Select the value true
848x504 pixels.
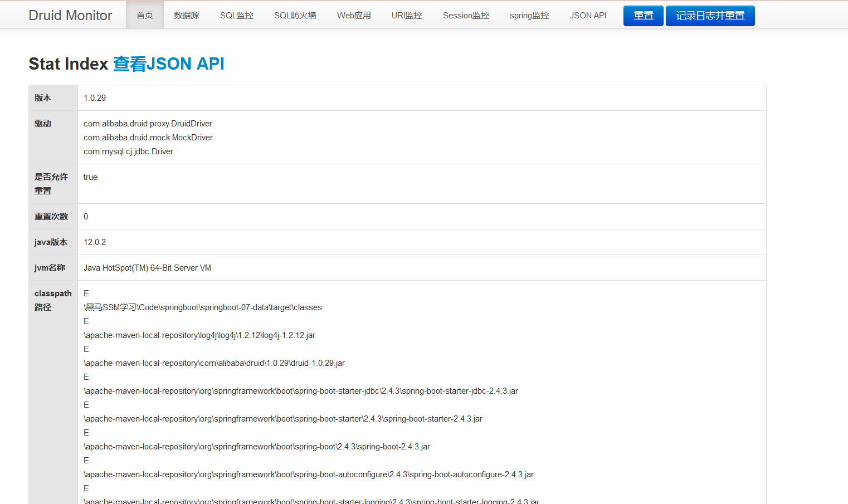(x=90, y=177)
